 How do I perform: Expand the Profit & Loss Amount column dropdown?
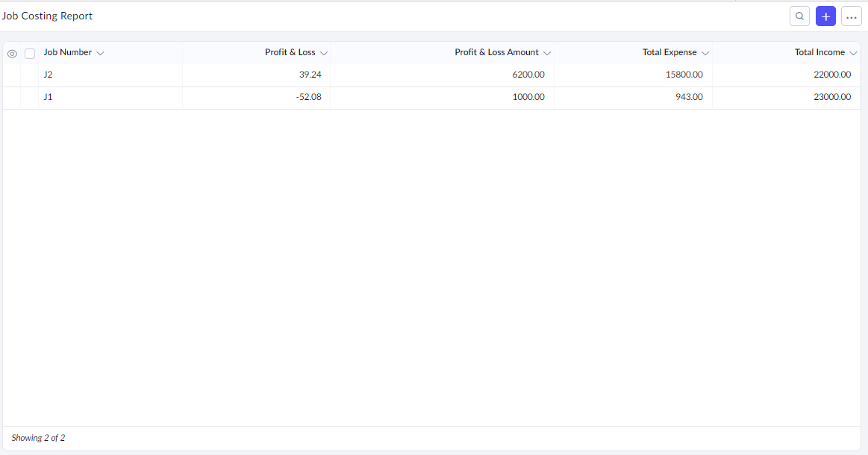547,53
